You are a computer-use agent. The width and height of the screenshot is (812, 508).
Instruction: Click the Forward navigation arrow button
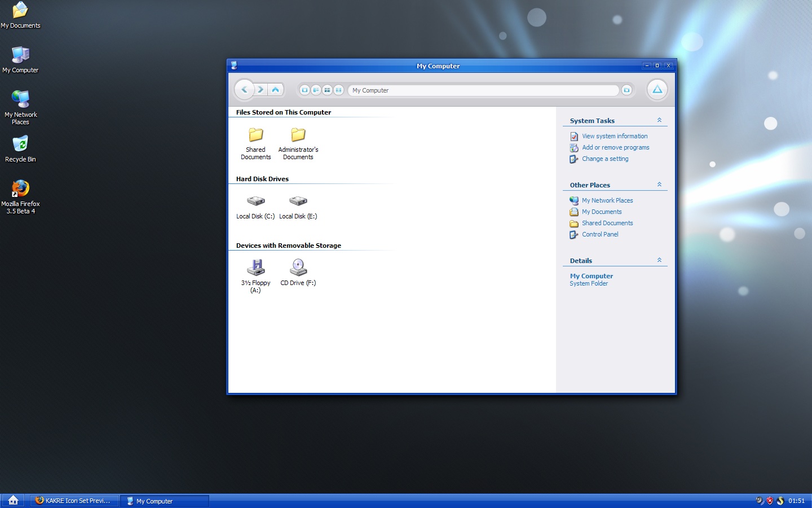(261, 90)
